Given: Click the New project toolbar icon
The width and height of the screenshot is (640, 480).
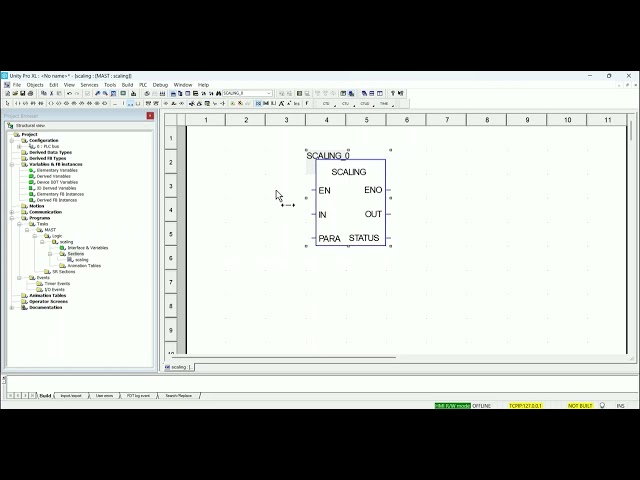Looking at the screenshot, I should pos(8,93).
